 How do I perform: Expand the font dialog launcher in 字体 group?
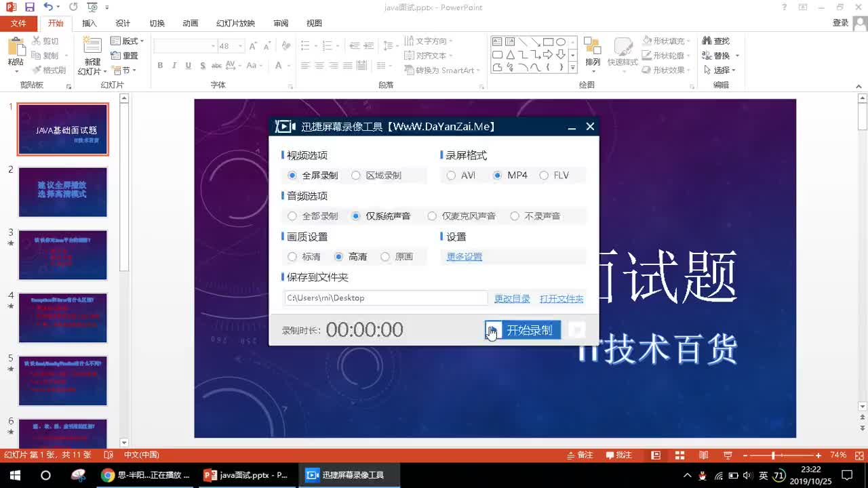tap(291, 86)
